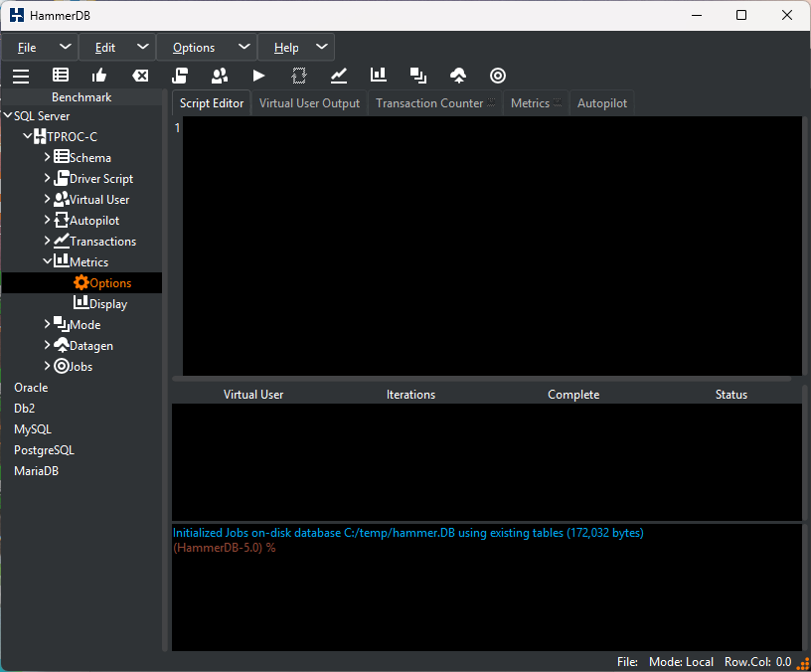Click the TPROC-C tree icon
The width and height of the screenshot is (811, 672).
pos(40,136)
